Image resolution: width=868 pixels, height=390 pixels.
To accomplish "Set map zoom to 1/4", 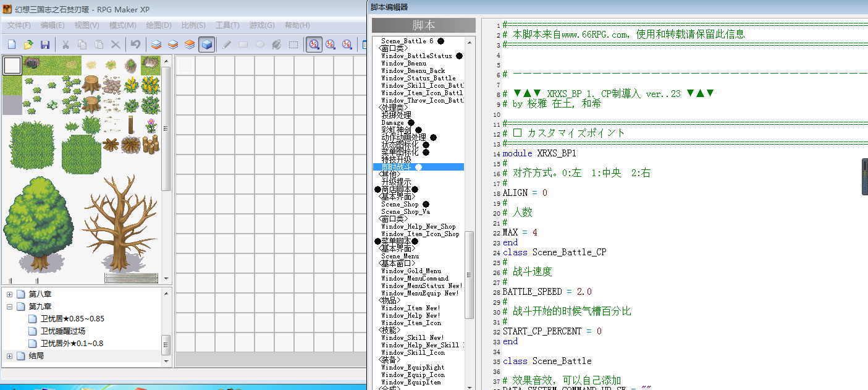I will [347, 45].
